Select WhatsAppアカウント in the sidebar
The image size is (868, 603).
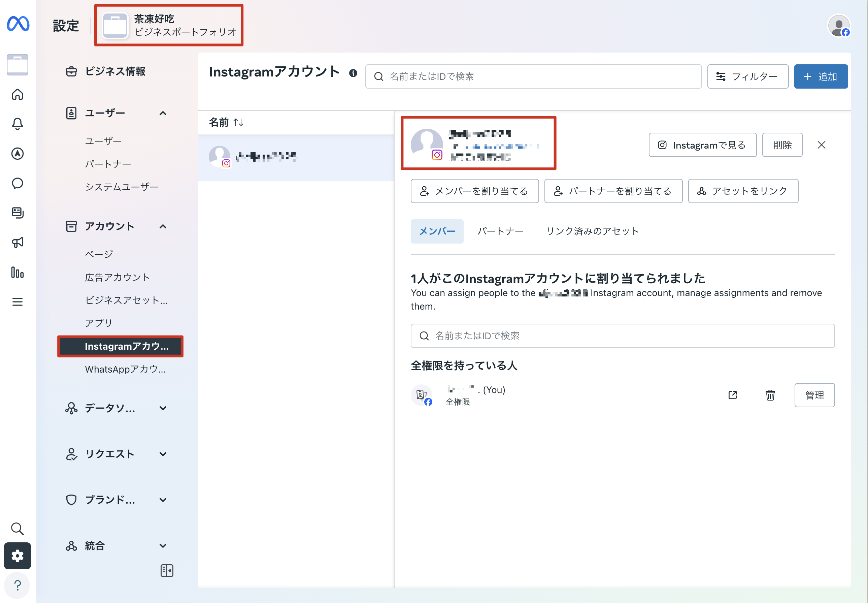click(125, 369)
